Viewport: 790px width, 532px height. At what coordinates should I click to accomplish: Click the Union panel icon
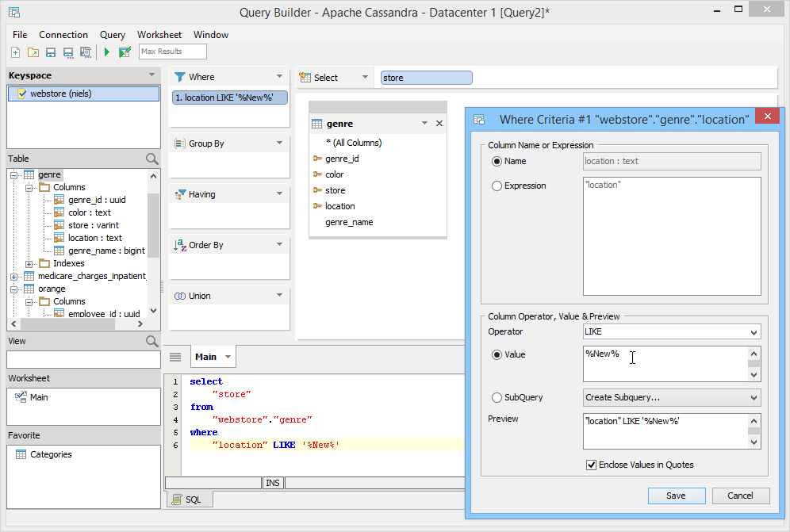click(180, 297)
